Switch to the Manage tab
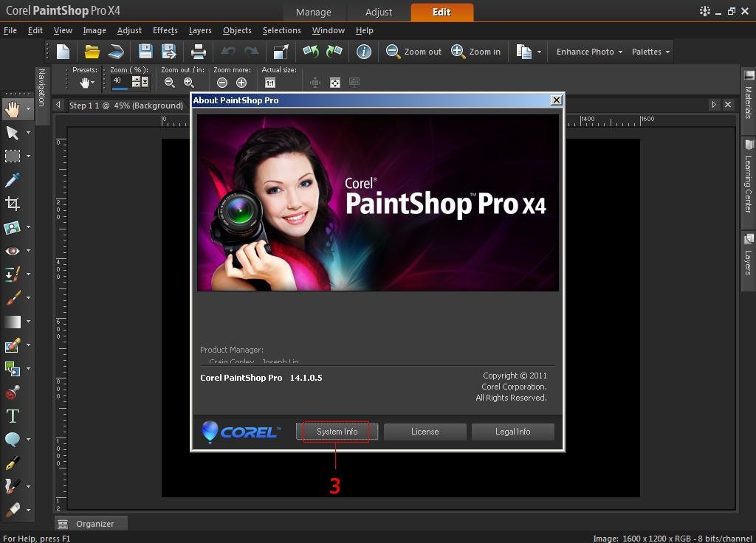The width and height of the screenshot is (756, 543). point(313,12)
